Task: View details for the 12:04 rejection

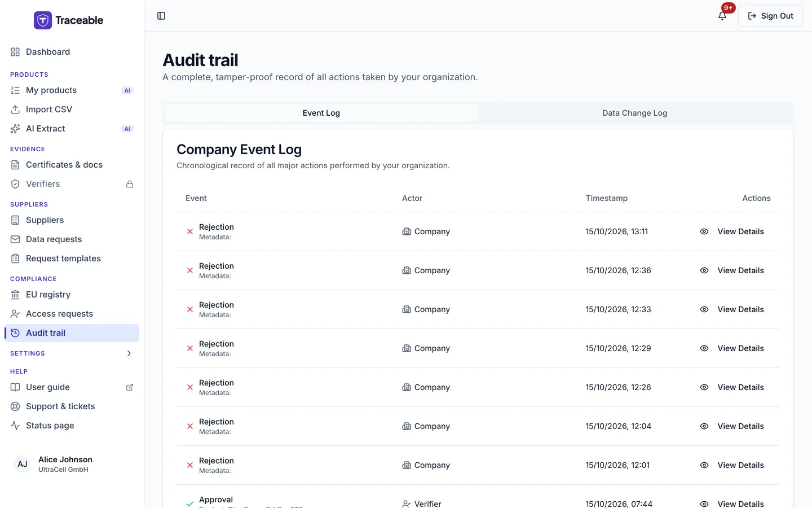Action: [x=732, y=426]
